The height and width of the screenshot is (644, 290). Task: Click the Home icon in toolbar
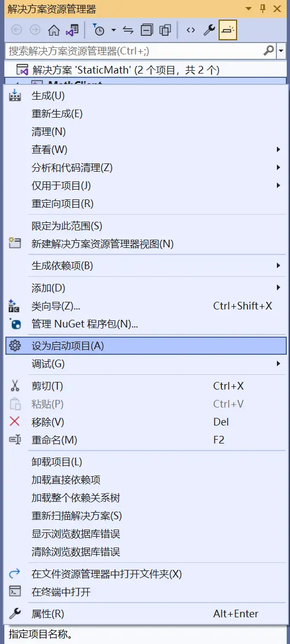(x=54, y=30)
